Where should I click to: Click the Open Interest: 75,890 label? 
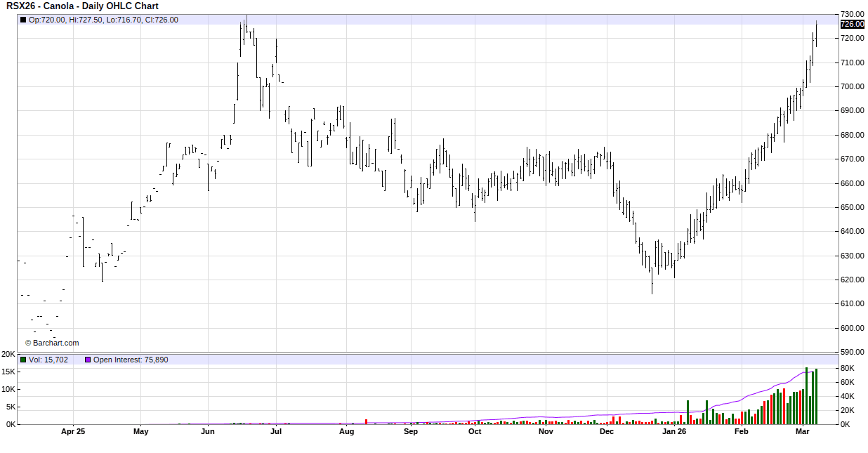(x=131, y=360)
